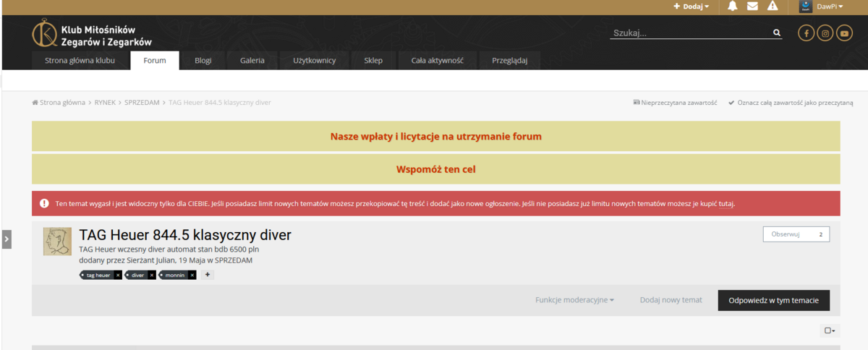Toggle the topic moderation checkbox dropdown
This screenshot has height=350, width=868.
[x=830, y=330]
